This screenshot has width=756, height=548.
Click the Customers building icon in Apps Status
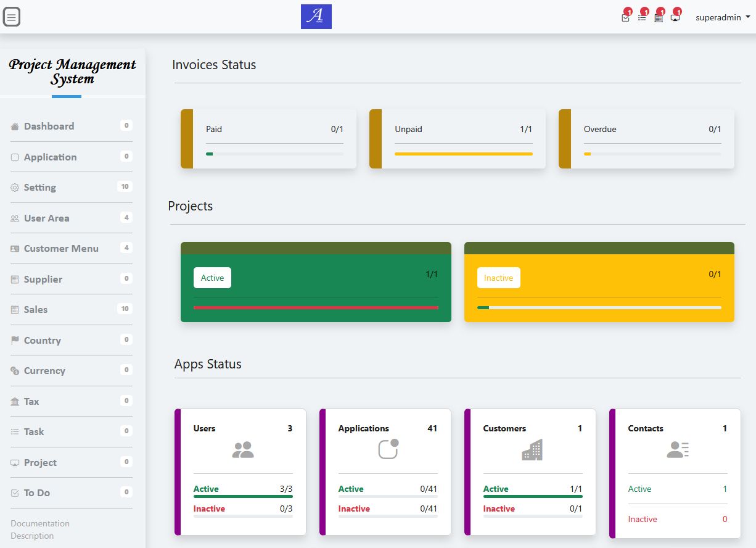(x=532, y=450)
